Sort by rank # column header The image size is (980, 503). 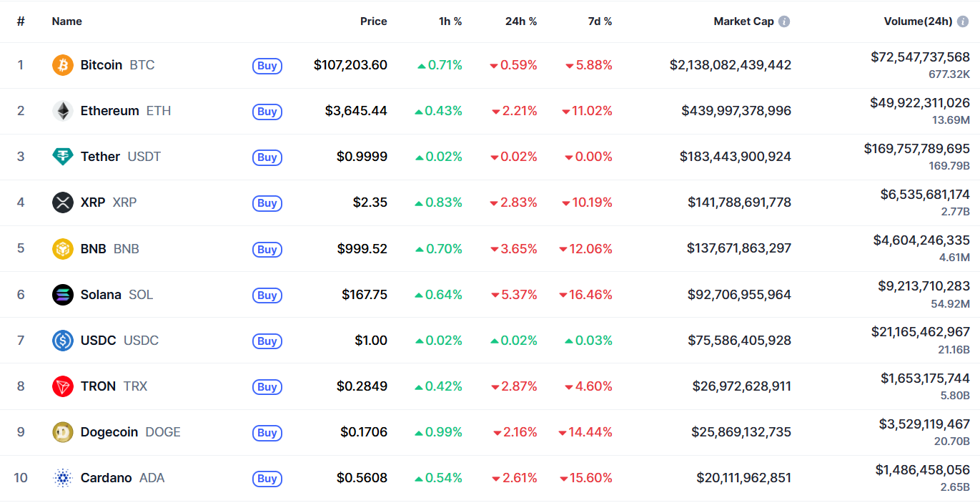coord(21,21)
